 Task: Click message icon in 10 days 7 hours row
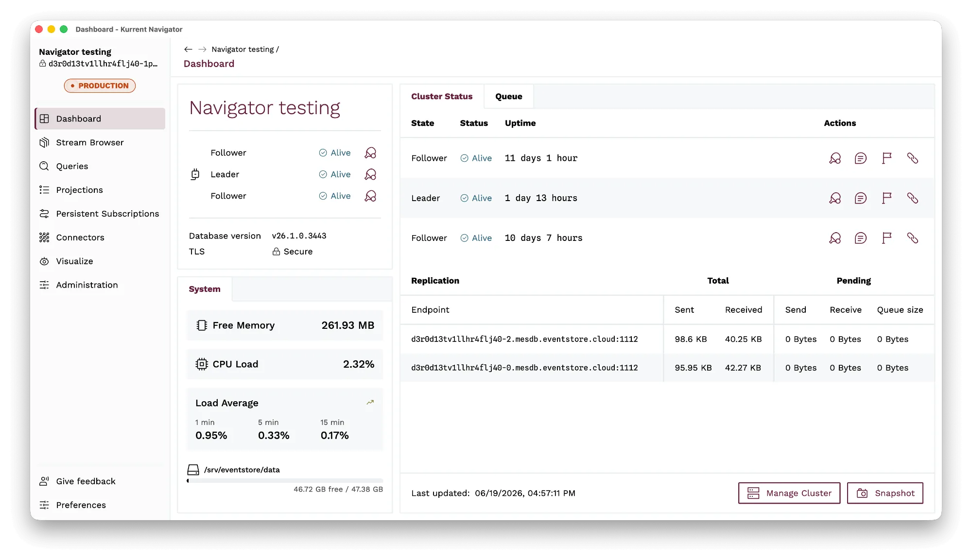click(861, 238)
